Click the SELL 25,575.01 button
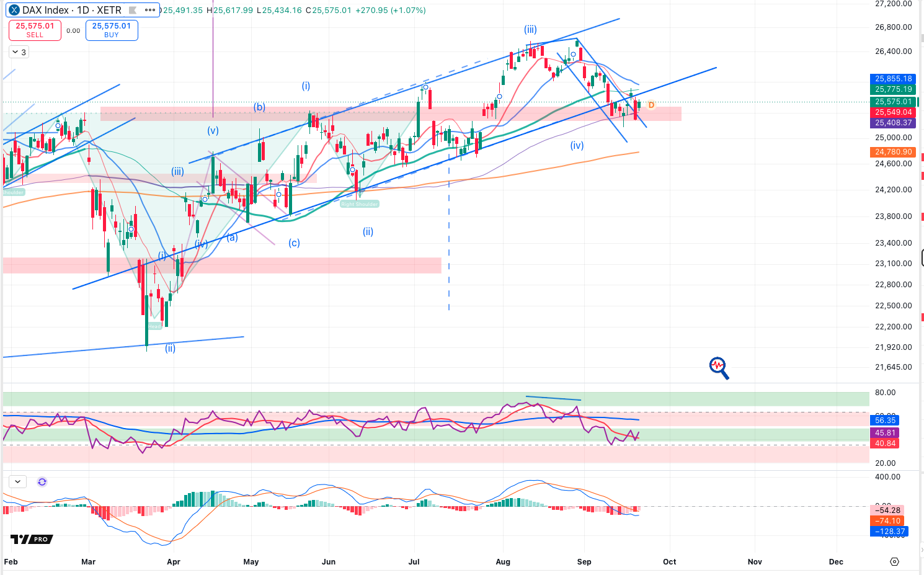Viewport: 924px width, 575px height. [35, 30]
